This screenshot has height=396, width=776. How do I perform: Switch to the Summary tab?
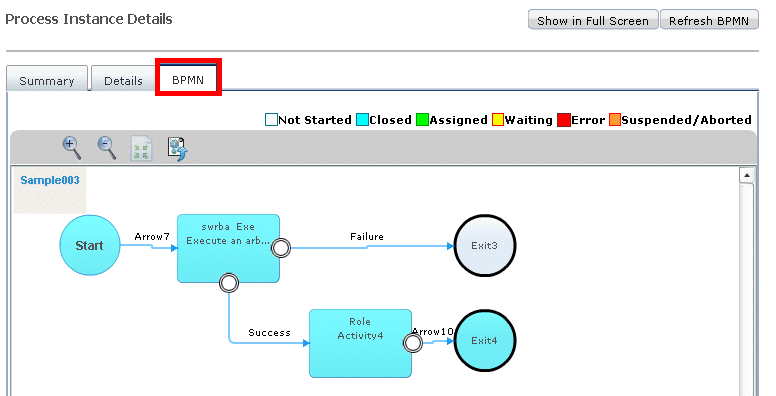click(47, 79)
